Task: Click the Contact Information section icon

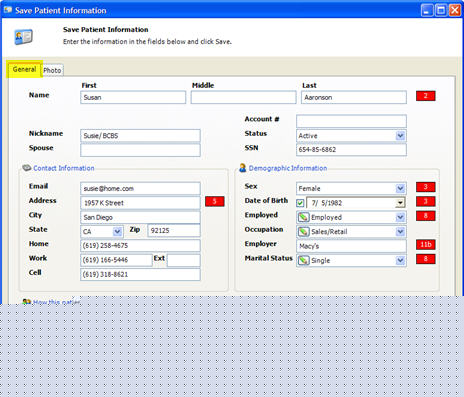Action: (27, 168)
